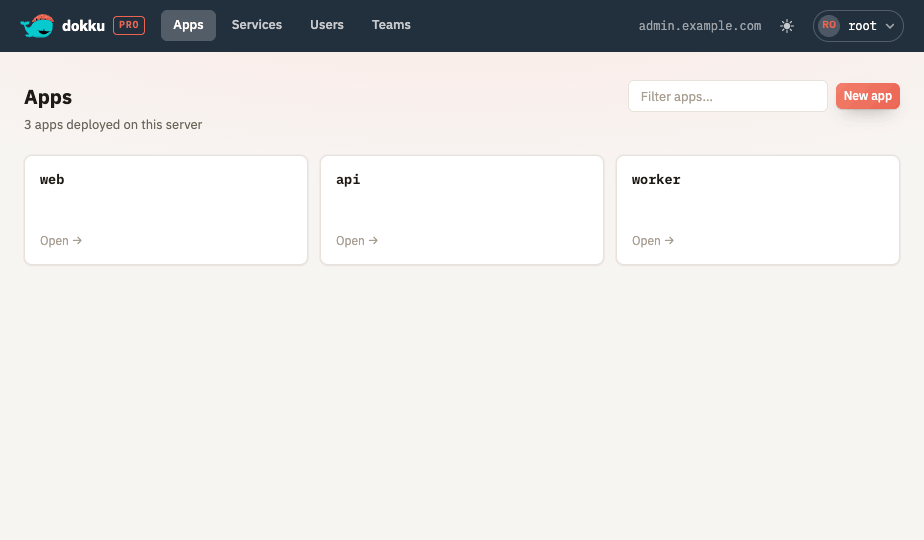Focus the Filter apps input field

[728, 96]
